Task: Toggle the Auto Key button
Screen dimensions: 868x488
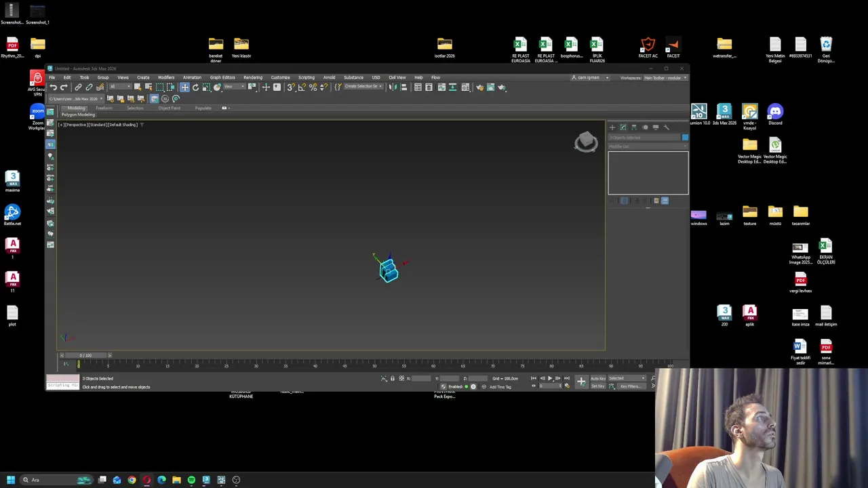Action: [598, 378]
